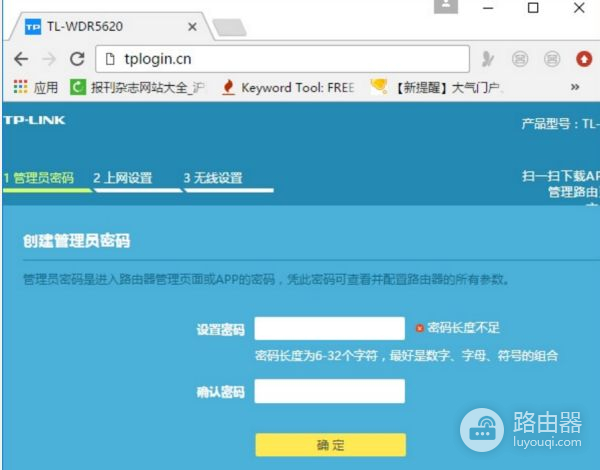Click the page icon in address bar
600x470 pixels.
110,59
